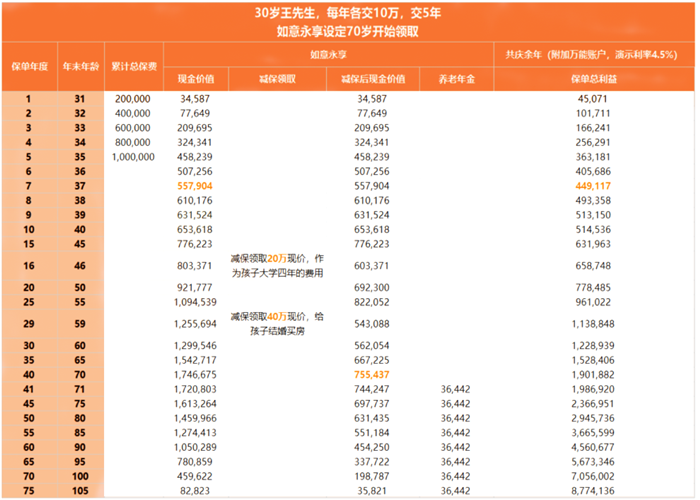Click total benefit '101,711'
700x500 pixels.
(x=593, y=113)
